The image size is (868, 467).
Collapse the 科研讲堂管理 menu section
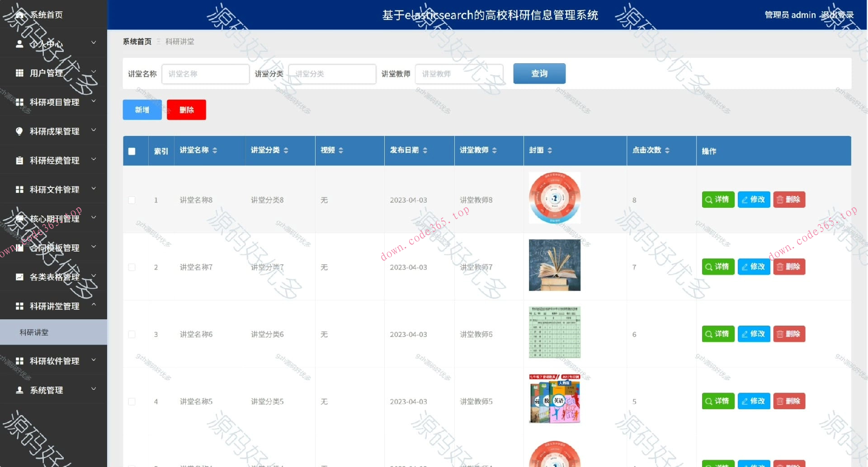pyautogui.click(x=53, y=306)
